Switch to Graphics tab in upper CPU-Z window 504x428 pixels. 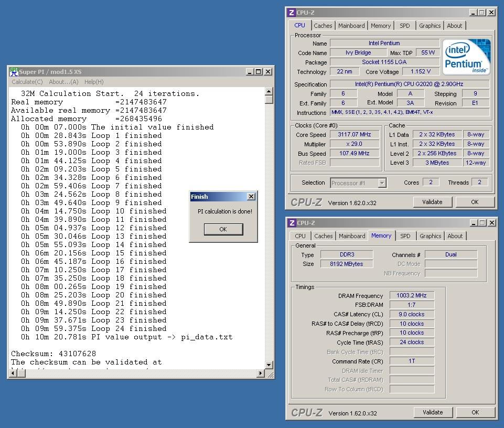[x=430, y=26]
